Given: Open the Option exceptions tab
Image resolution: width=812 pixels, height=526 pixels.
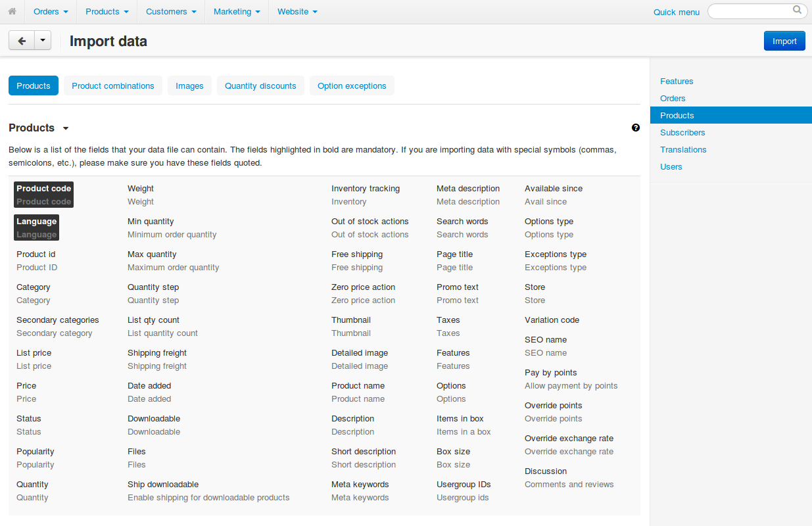Looking at the screenshot, I should tap(352, 85).
